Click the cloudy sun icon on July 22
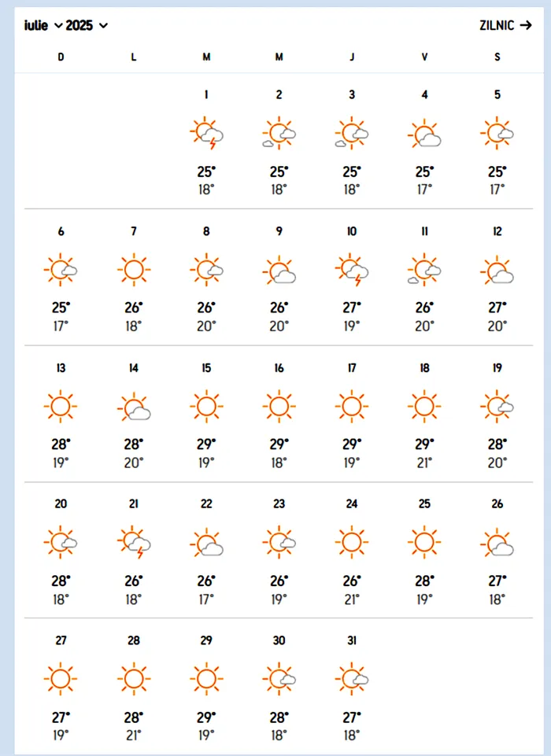Screen dimensions: 551x756 pos(207,543)
